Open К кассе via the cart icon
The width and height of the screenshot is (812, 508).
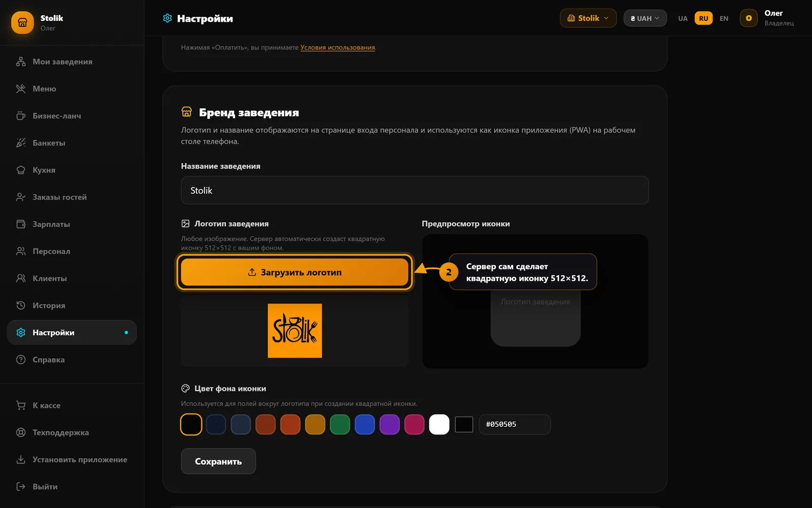(21, 405)
